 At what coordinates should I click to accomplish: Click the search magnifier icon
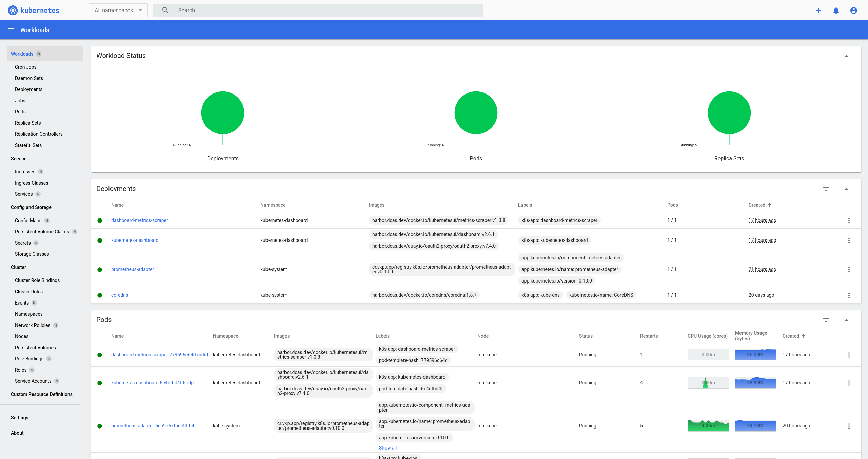coord(165,10)
